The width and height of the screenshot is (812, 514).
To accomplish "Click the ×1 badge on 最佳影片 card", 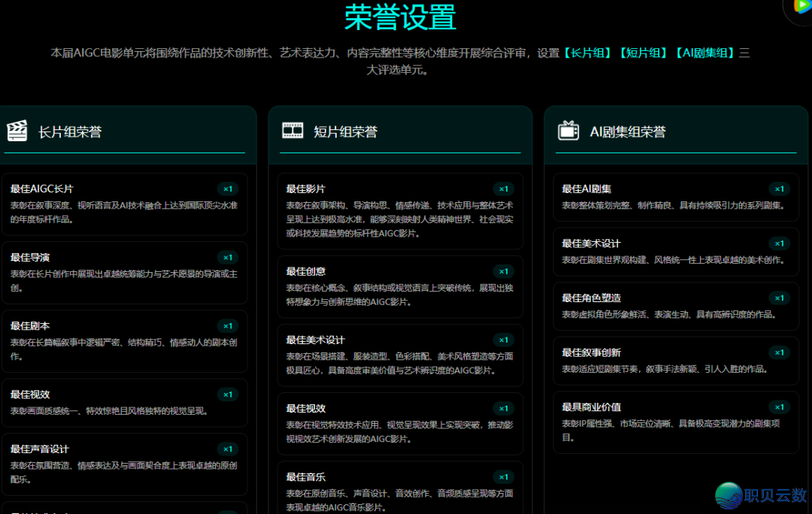I will click(503, 189).
